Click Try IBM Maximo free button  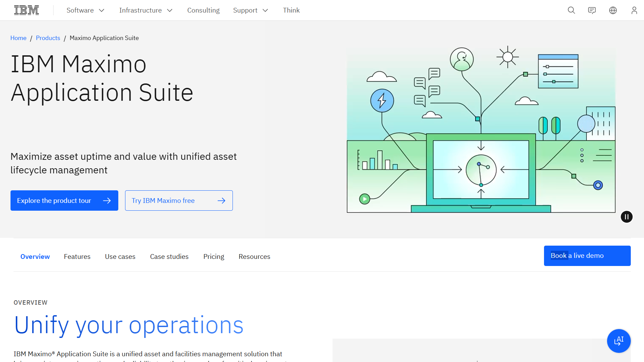click(179, 201)
